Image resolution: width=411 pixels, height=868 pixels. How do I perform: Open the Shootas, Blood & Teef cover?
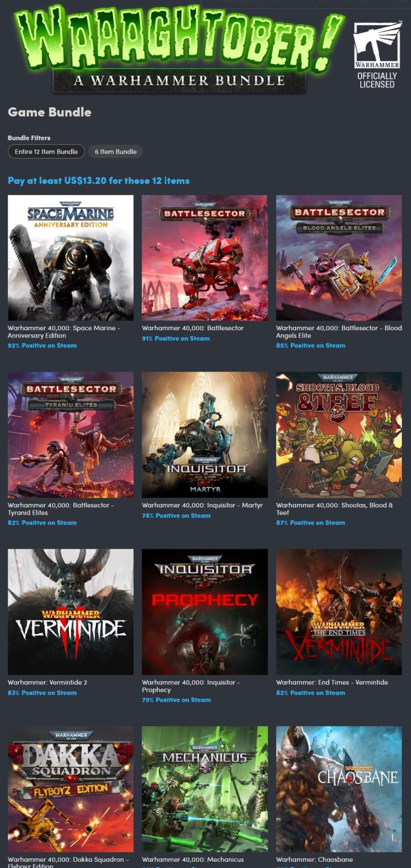339,435
